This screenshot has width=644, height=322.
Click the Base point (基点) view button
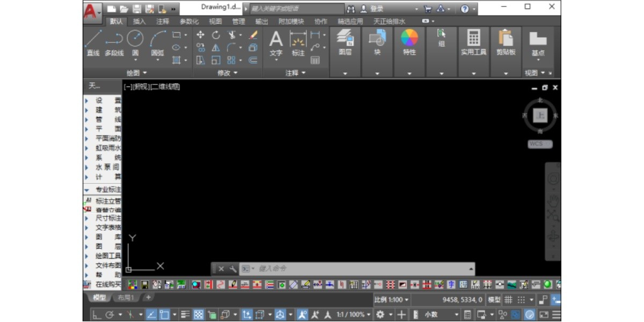tap(538, 44)
